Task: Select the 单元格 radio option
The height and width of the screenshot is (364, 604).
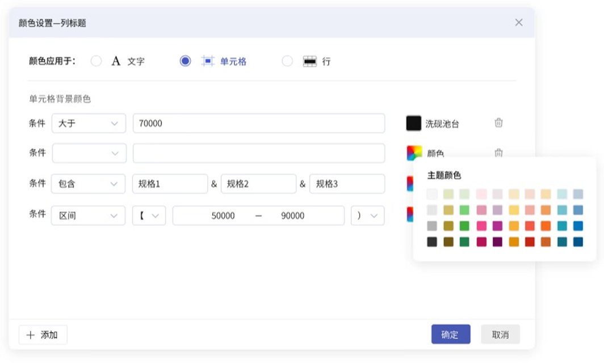Action: [185, 60]
